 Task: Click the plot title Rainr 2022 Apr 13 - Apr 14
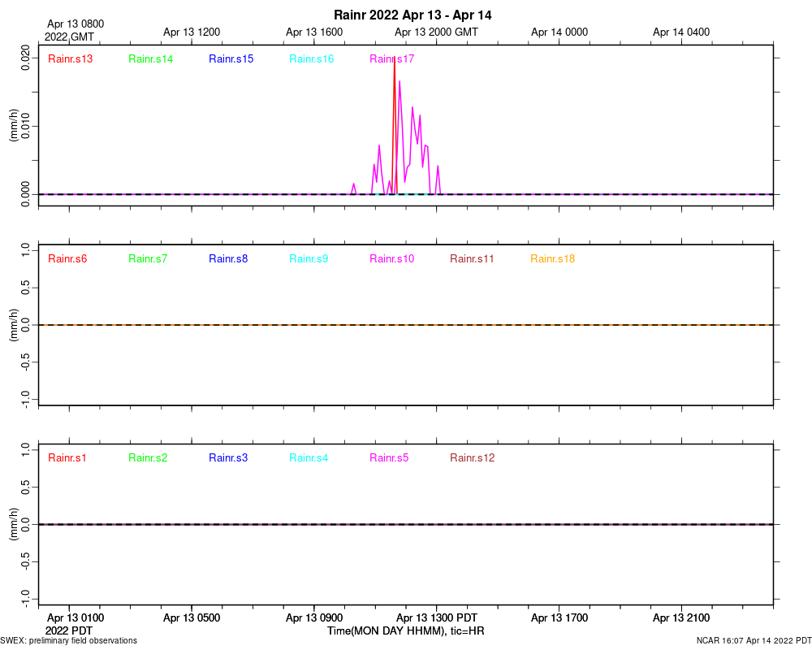412,15
